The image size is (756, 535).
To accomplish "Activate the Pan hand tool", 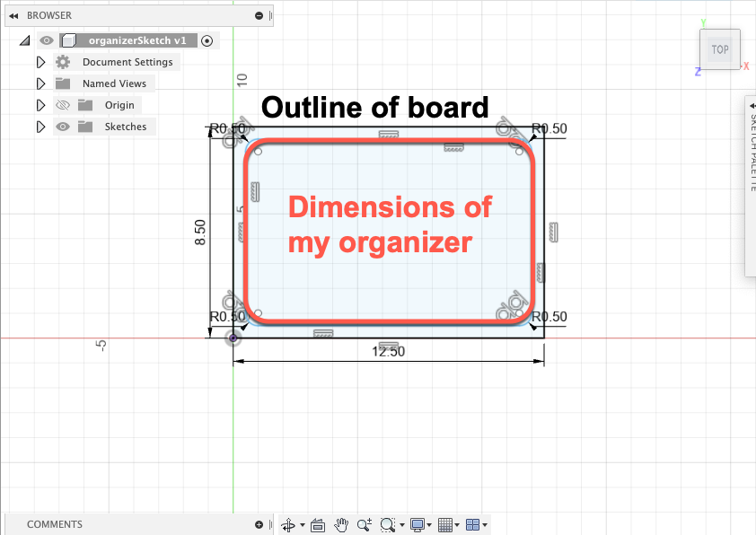I will [x=341, y=525].
